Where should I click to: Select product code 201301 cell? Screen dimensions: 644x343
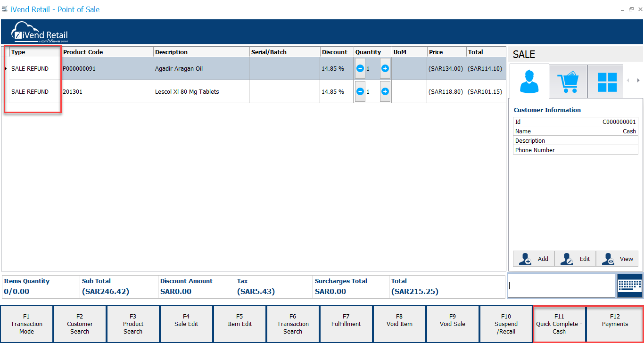pos(107,91)
